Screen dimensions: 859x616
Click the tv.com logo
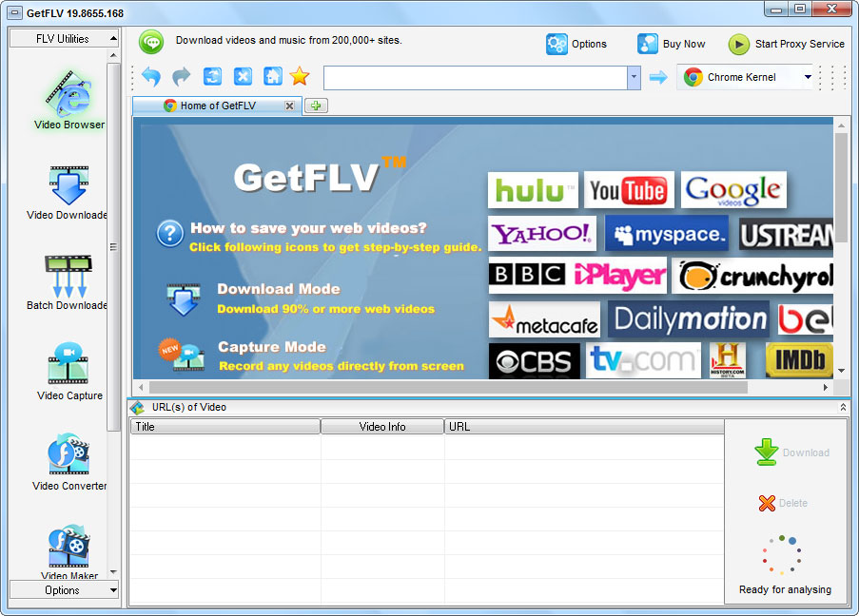[x=643, y=360]
